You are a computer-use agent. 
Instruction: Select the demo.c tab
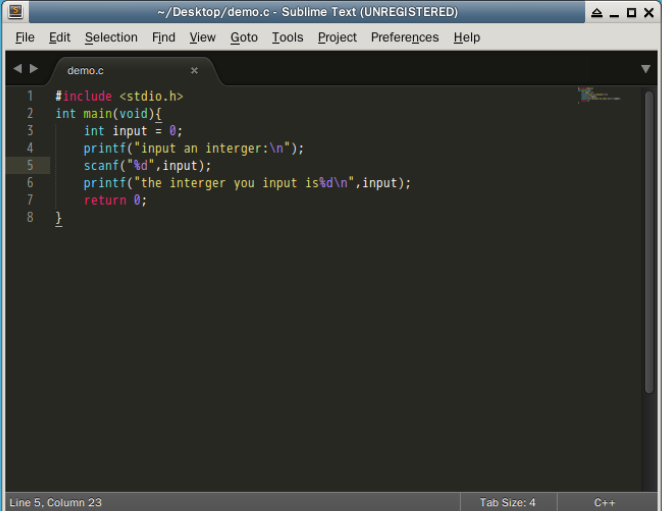(85, 71)
